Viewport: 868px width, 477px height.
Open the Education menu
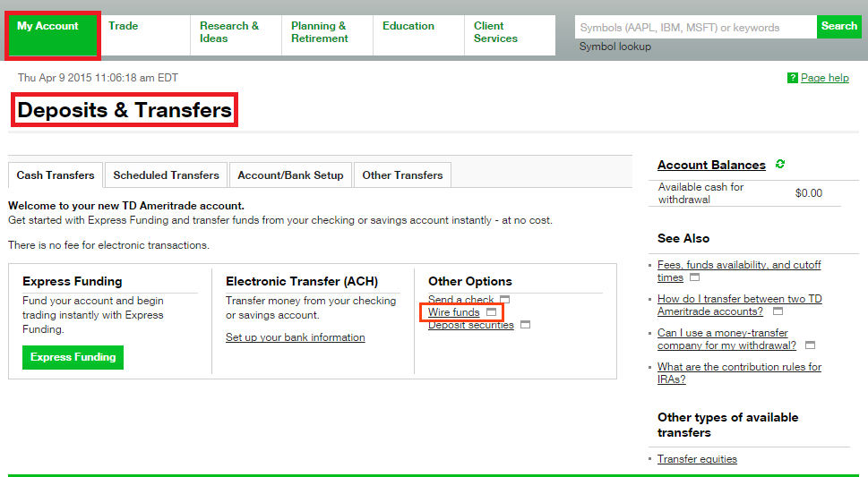pos(418,36)
